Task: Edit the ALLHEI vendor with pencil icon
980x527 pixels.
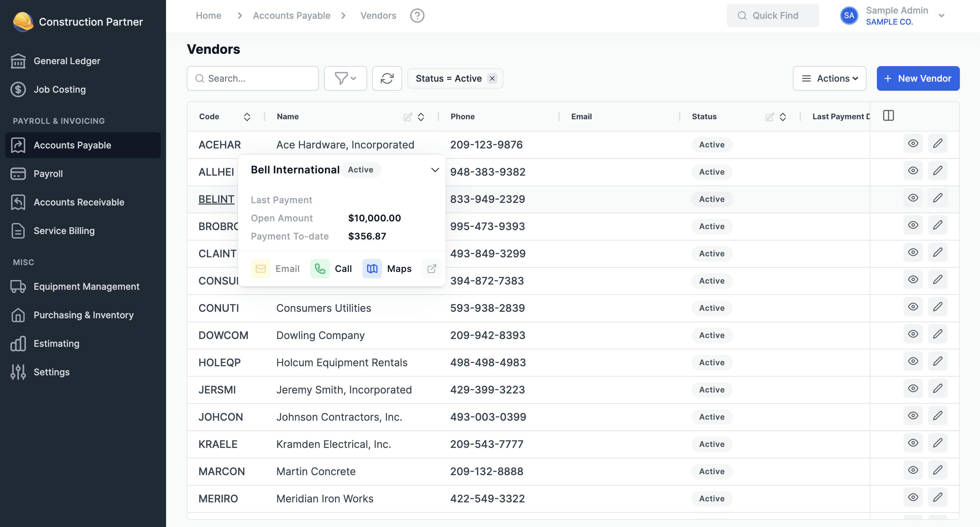Action: coord(938,170)
